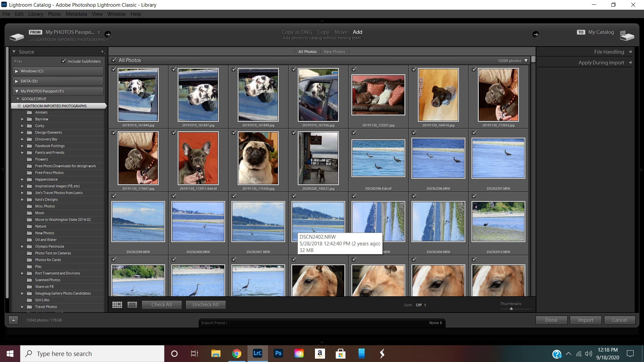Switch to loupe view icon

(x=132, y=305)
